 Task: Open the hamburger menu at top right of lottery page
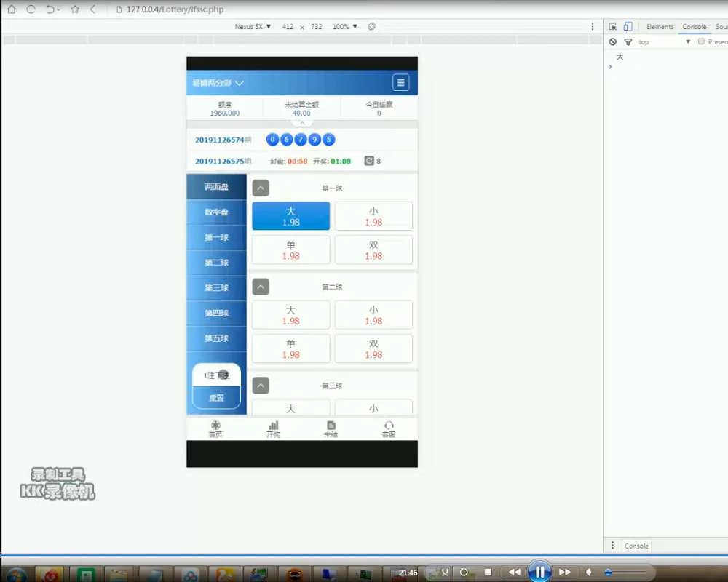[400, 82]
